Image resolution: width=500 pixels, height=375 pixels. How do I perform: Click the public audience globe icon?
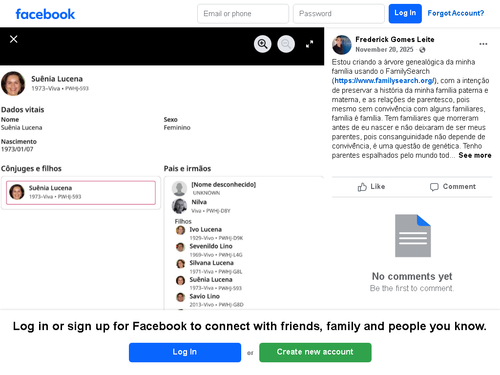click(422, 50)
